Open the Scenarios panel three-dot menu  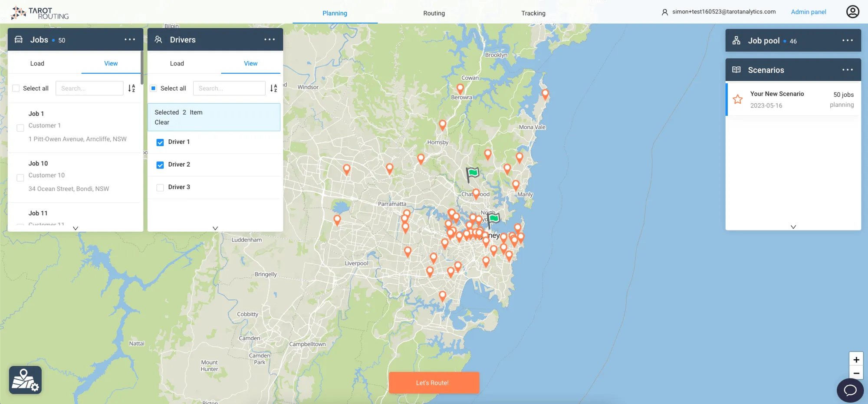848,70
